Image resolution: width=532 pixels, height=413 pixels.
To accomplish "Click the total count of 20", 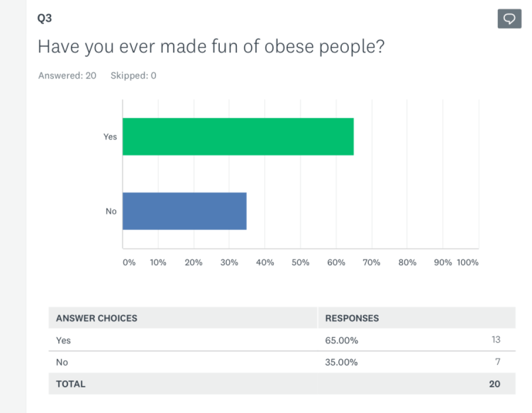I will (x=494, y=384).
